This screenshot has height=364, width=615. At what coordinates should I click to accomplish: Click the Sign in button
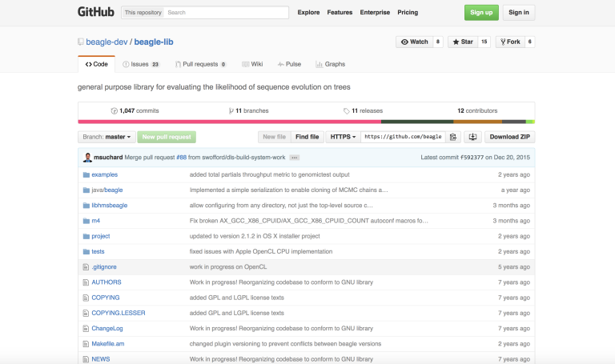coord(519,13)
